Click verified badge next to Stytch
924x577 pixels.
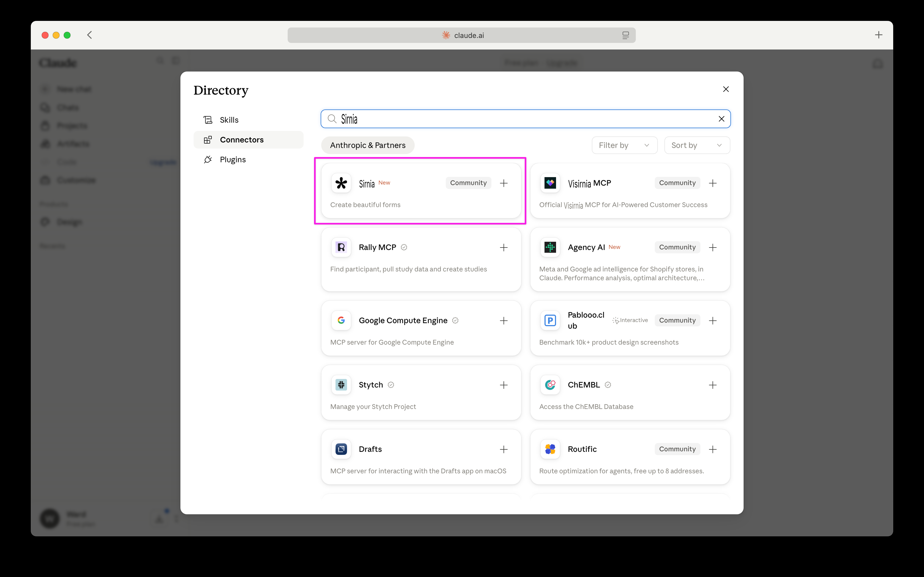[x=391, y=385]
